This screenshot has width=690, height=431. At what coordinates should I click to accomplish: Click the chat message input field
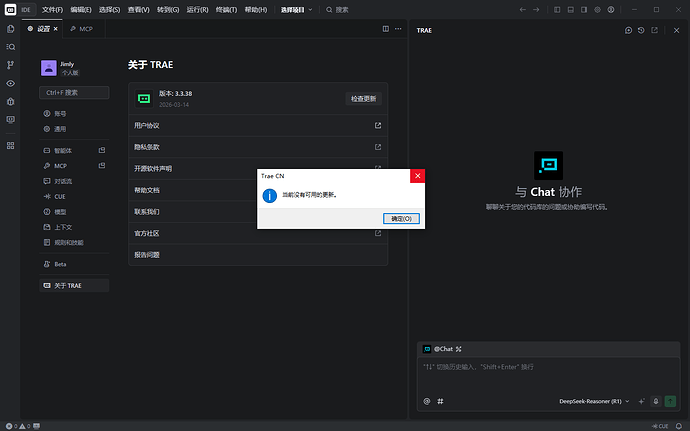548,376
